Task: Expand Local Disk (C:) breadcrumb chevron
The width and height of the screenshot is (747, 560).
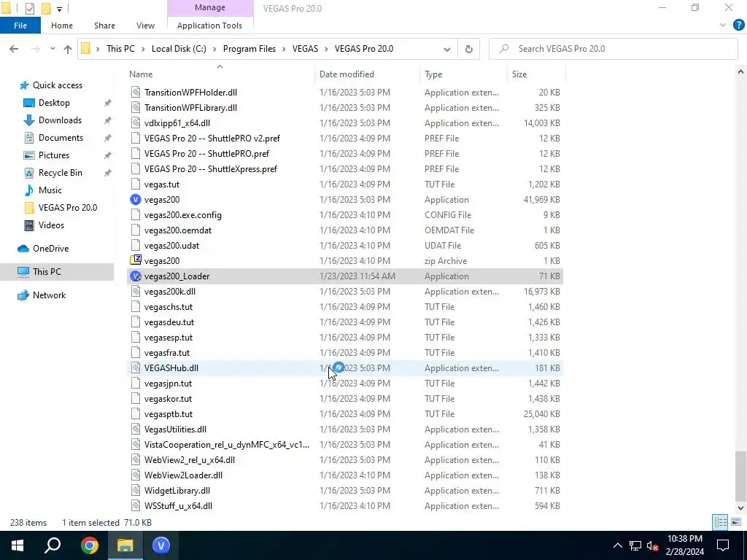Action: pos(215,49)
